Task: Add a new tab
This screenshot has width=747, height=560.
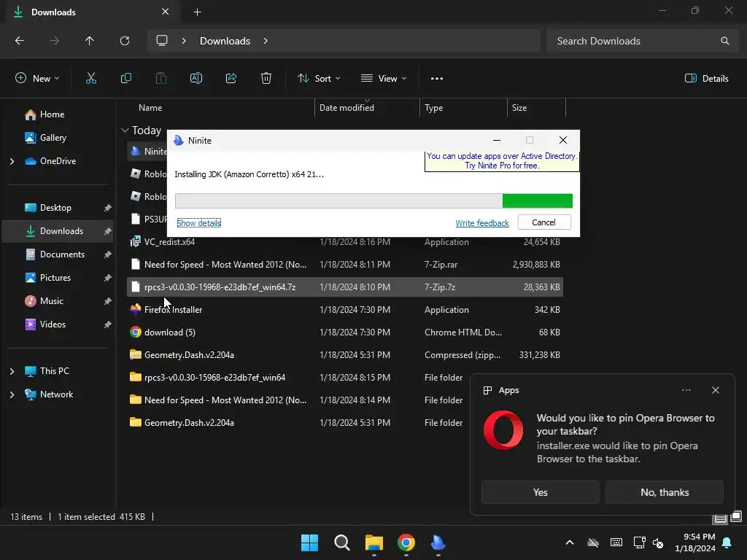Action: [x=197, y=12]
